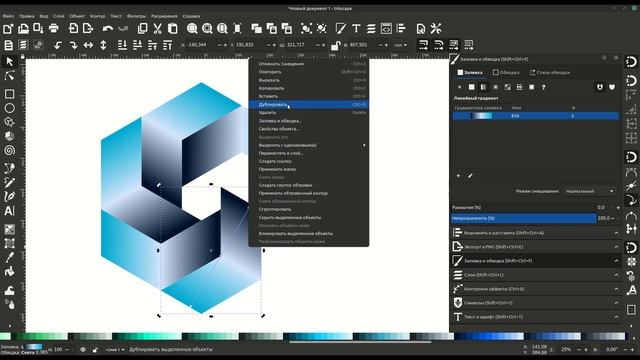Choose Копировать in context menu
Image resolution: width=640 pixels, height=360 pixels.
click(x=309, y=88)
